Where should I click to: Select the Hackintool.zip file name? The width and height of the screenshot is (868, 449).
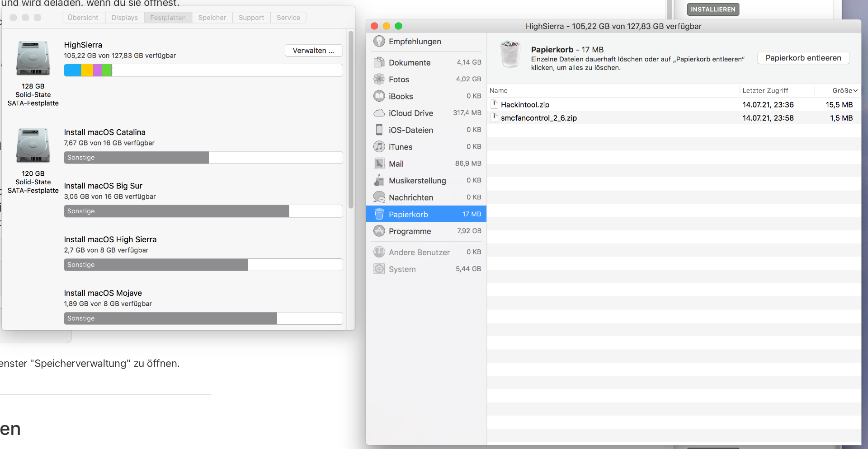pyautogui.click(x=525, y=104)
